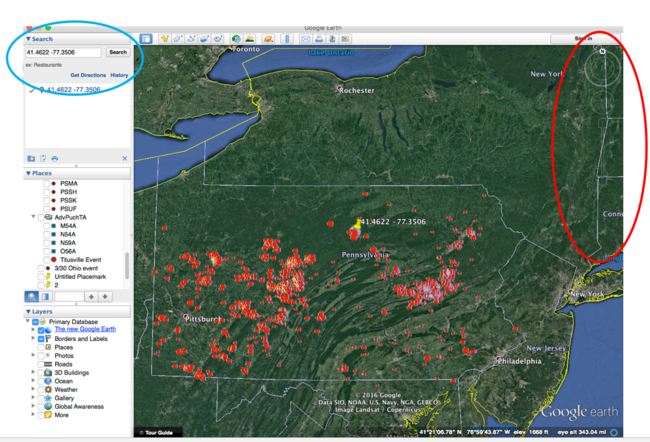650x442 pixels.
Task: Open the historical imagery clock icon
Action: pyautogui.click(x=236, y=38)
